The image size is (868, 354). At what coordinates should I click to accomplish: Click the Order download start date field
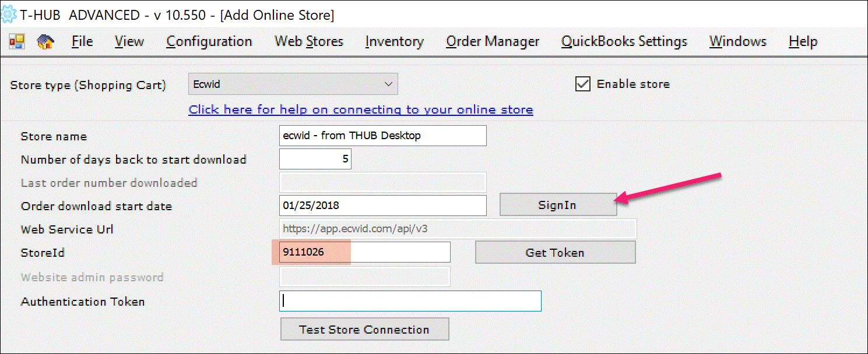pyautogui.click(x=383, y=206)
